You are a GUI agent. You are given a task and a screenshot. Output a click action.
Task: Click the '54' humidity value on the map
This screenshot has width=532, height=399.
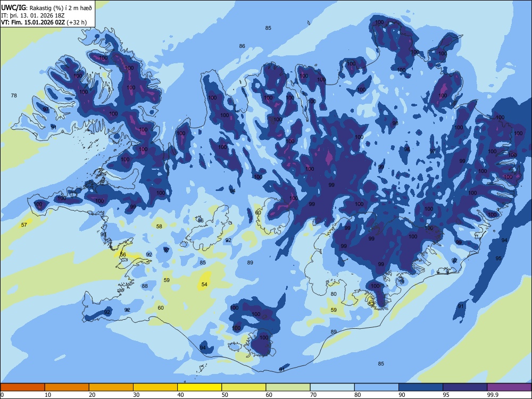(204, 284)
